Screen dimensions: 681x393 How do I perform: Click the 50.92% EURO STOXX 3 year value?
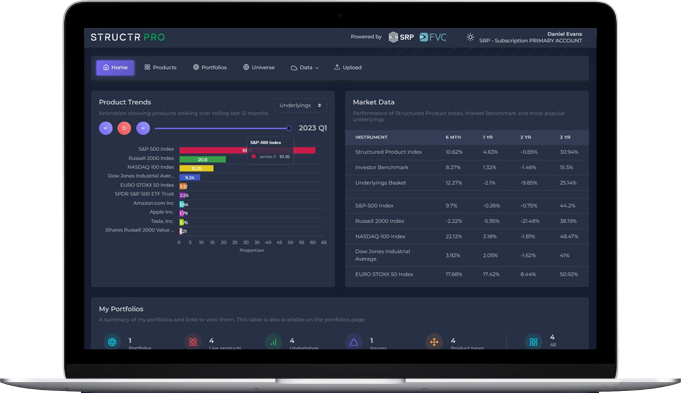[x=569, y=274]
